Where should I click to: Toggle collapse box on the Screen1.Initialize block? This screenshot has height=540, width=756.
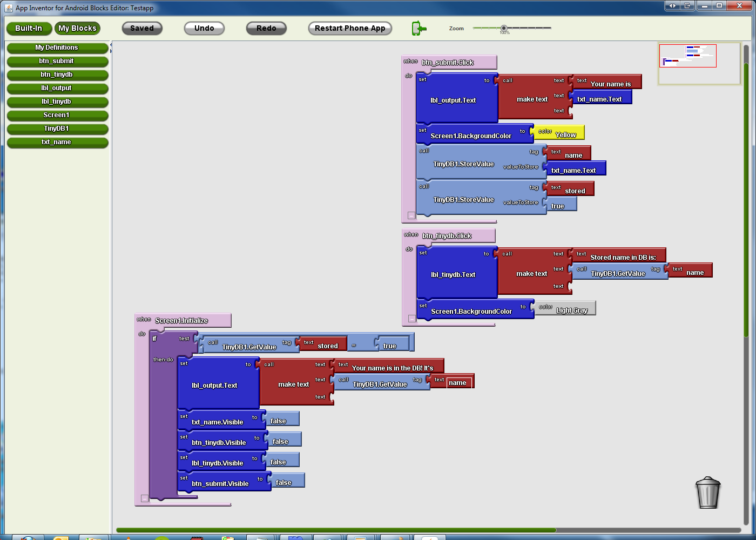pos(145,498)
